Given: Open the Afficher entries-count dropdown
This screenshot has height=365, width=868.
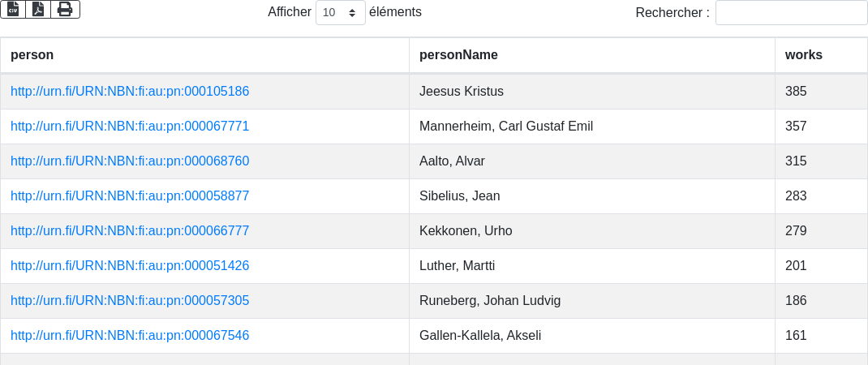Looking at the screenshot, I should pyautogui.click(x=340, y=13).
